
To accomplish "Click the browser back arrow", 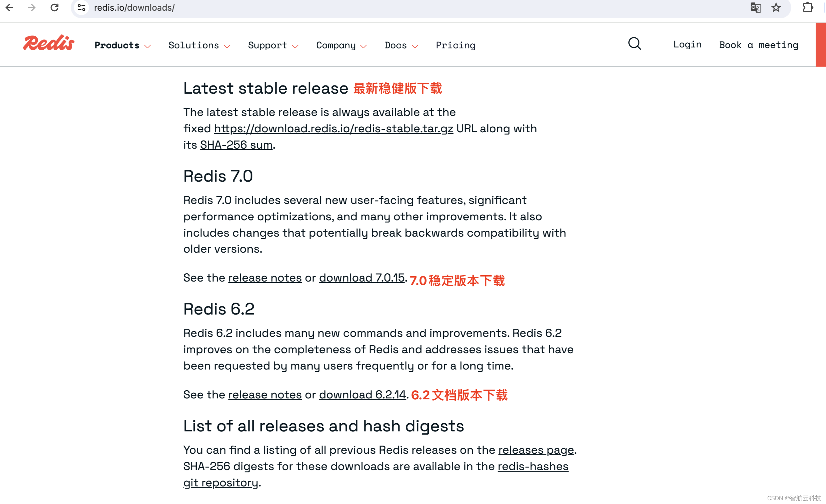I will [x=9, y=7].
